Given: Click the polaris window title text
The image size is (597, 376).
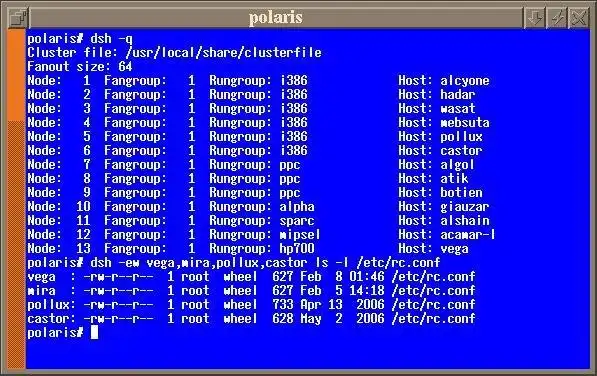Looking at the screenshot, I should click(276, 18).
